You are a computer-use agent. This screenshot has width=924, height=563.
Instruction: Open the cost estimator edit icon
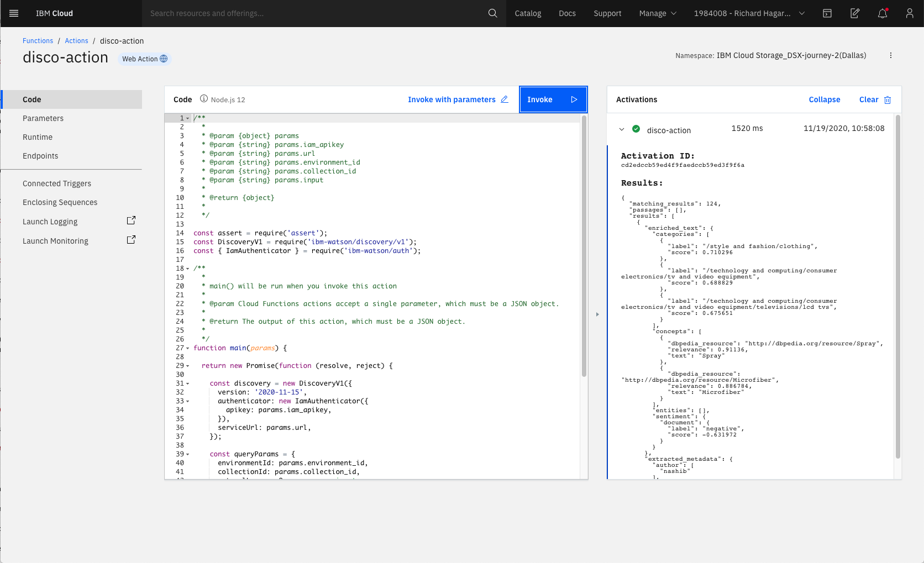tap(855, 13)
